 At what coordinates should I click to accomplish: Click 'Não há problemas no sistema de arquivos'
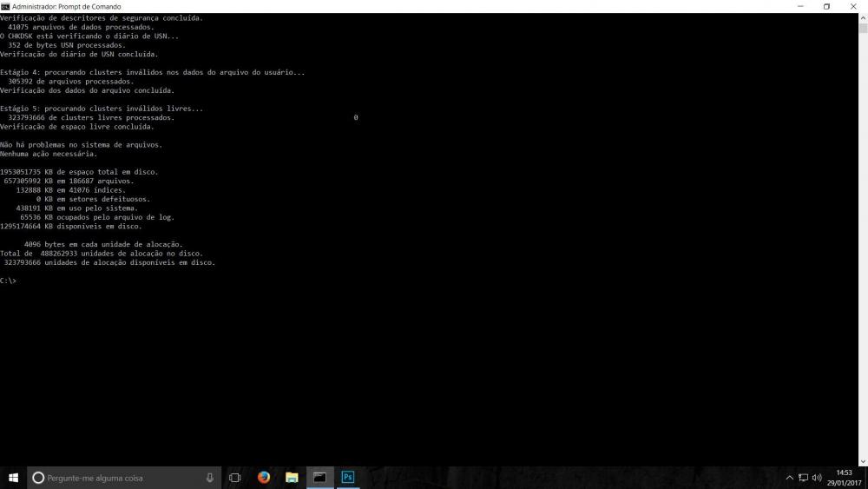pyautogui.click(x=82, y=144)
